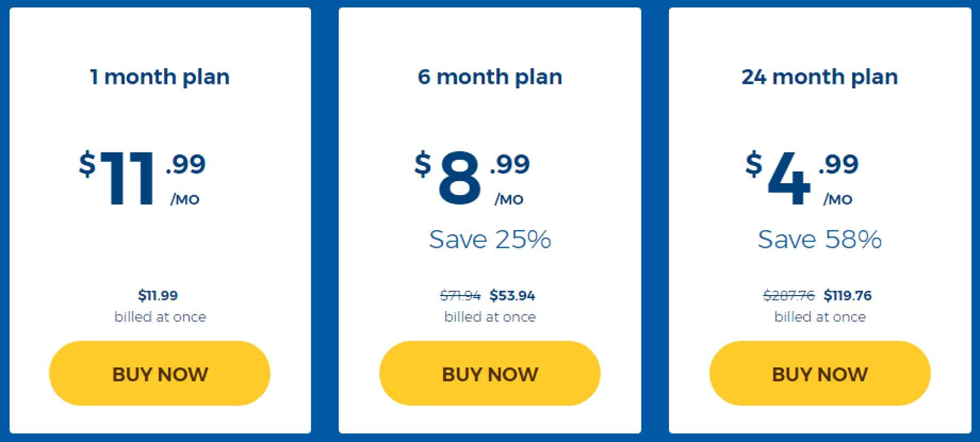The image size is (980, 442).
Task: Click the $119.76 billed total
Action: (x=847, y=295)
